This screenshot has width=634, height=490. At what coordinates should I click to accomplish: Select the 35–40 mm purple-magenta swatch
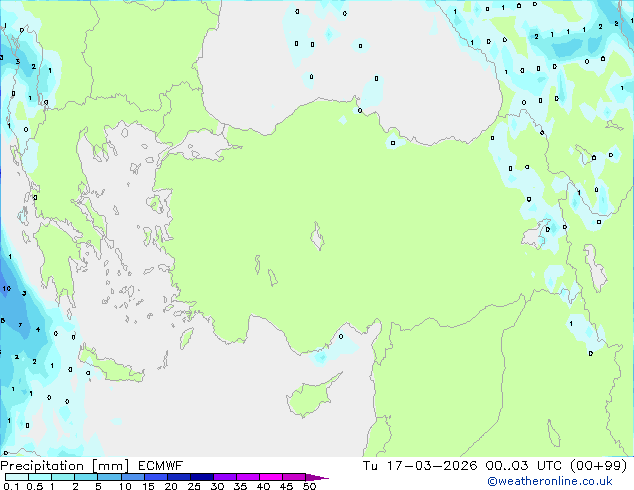click(248, 477)
